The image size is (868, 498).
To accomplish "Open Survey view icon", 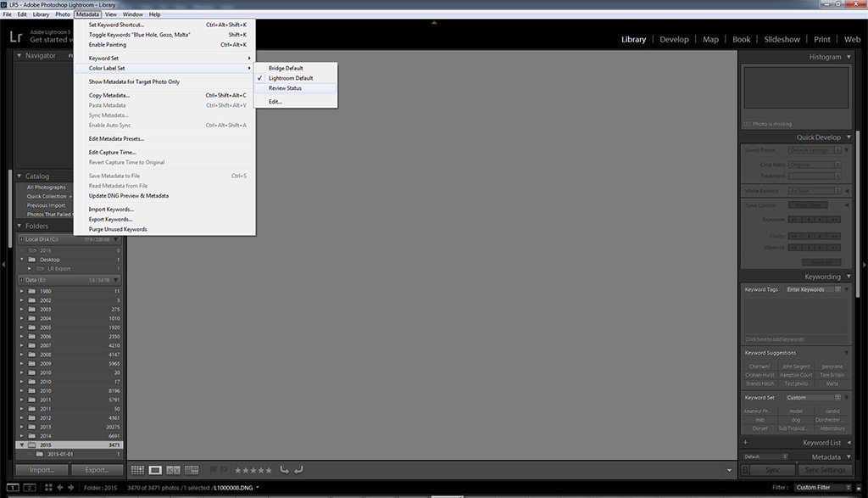I will [x=192, y=470].
